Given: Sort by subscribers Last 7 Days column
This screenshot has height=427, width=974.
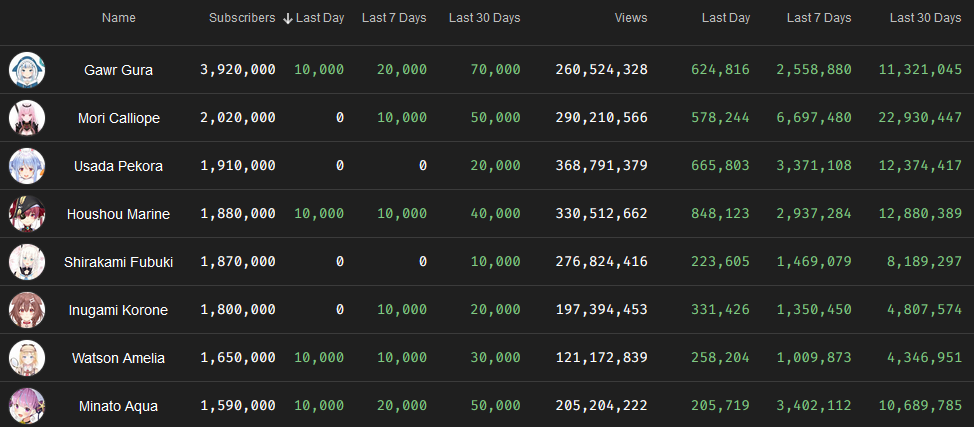Looking at the screenshot, I should tap(394, 18).
